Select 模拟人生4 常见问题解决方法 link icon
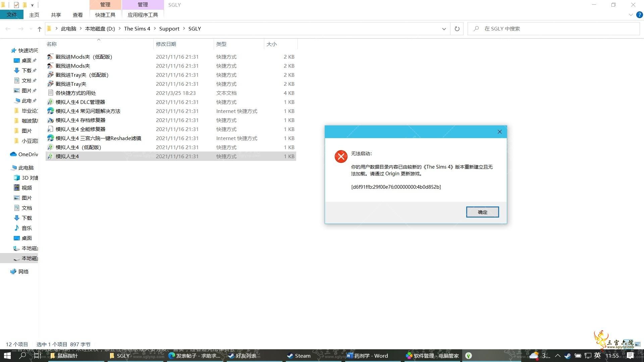Image resolution: width=644 pixels, height=362 pixels. point(50,111)
